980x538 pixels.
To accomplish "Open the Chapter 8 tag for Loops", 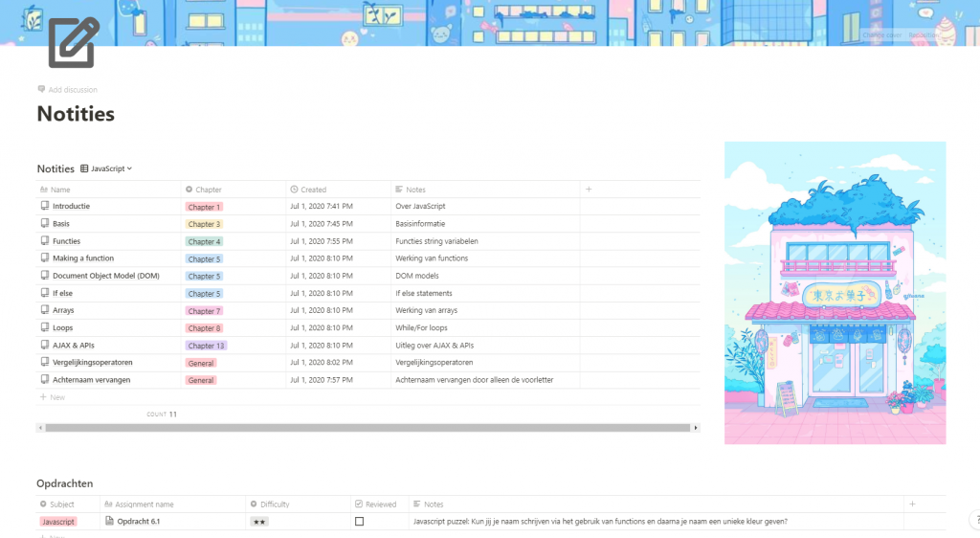I will [204, 328].
